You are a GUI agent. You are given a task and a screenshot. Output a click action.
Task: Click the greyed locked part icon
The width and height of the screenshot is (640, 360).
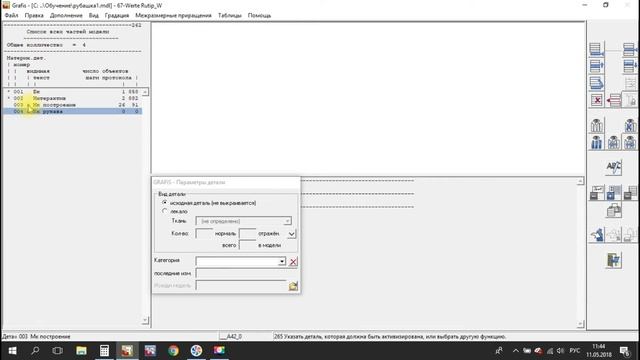pyautogui.click(x=630, y=100)
